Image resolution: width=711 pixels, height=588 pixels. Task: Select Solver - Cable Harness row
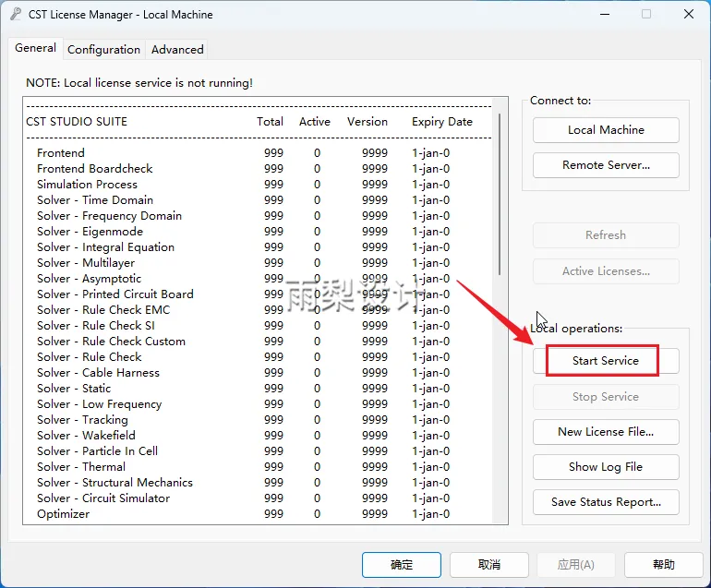243,373
